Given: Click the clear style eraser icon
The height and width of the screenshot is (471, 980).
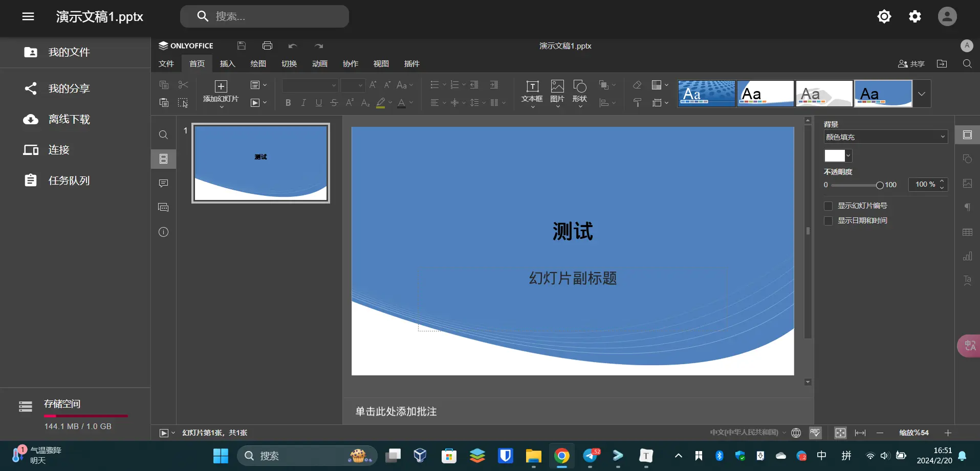Looking at the screenshot, I should click(x=637, y=85).
